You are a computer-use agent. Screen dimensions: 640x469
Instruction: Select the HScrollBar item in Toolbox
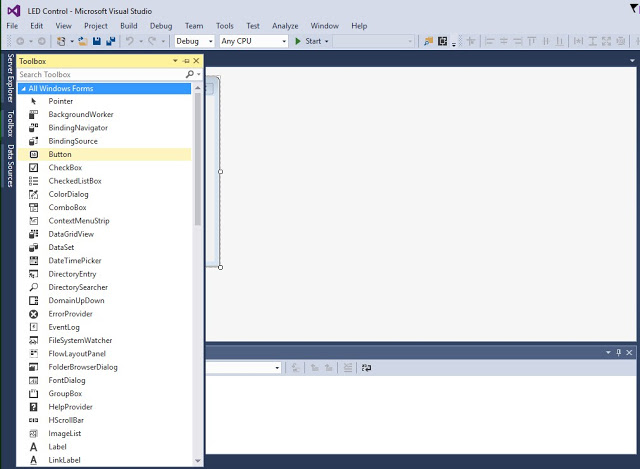click(104, 420)
